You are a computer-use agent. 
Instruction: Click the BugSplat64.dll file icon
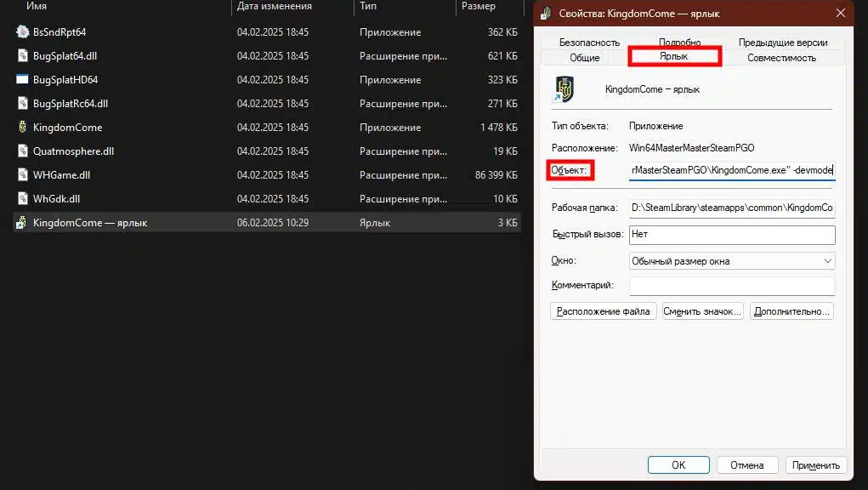click(22, 56)
